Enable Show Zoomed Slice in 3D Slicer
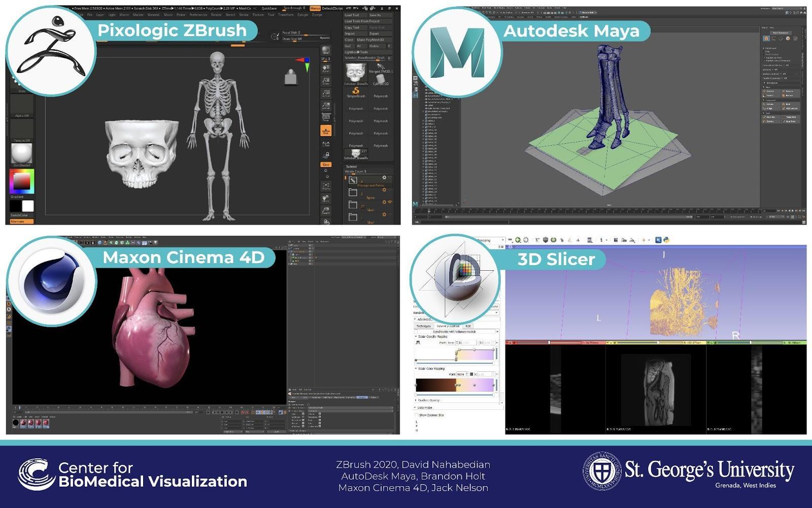Image resolution: width=812 pixels, height=508 pixels. pos(415,415)
